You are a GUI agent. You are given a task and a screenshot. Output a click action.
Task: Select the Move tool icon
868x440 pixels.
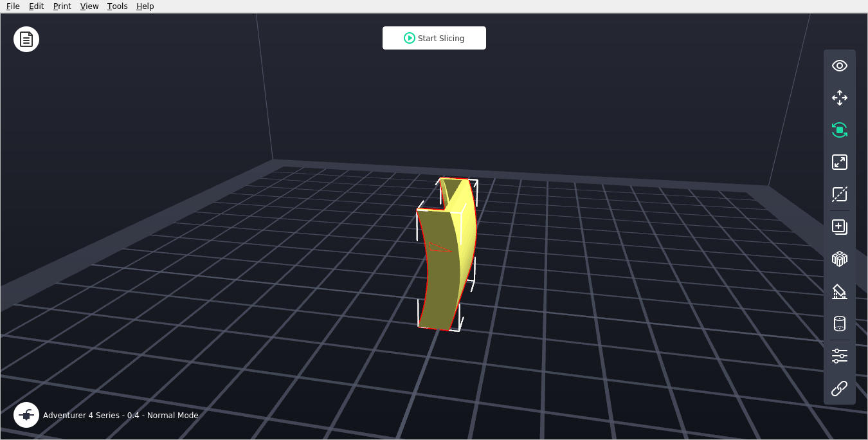839,98
